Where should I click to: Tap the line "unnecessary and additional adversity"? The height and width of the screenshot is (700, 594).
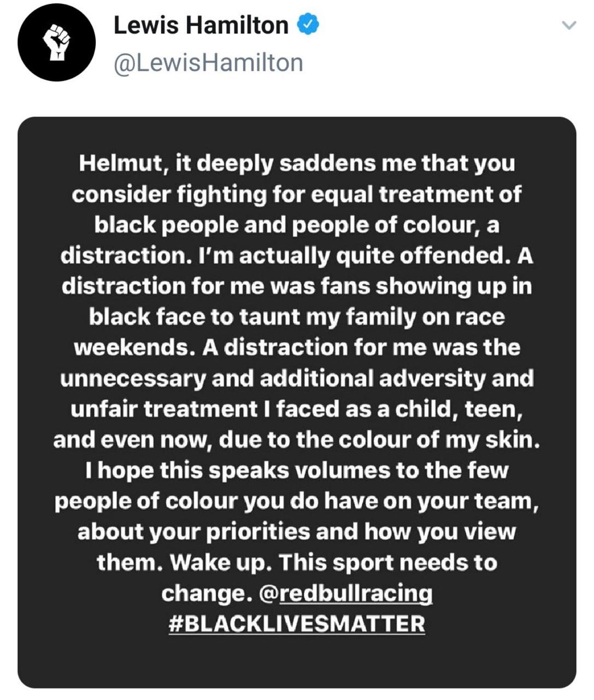coord(297,378)
